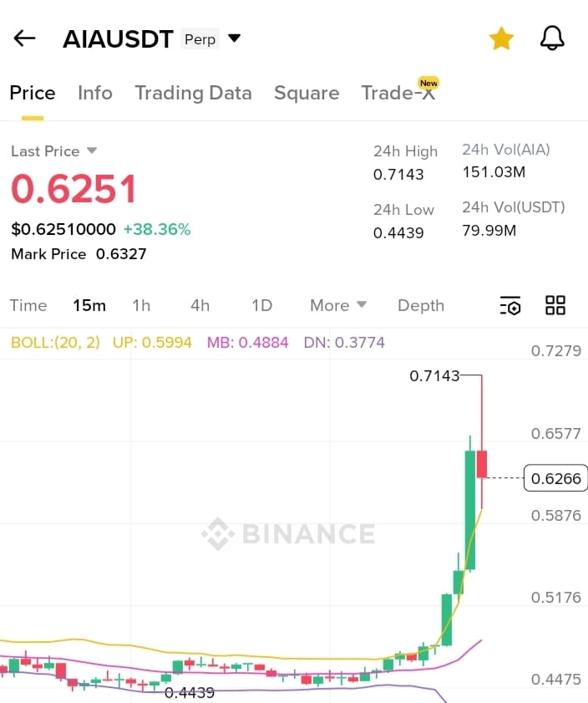Open the Square tab
Viewport: 588px width, 703px height.
coord(307,94)
